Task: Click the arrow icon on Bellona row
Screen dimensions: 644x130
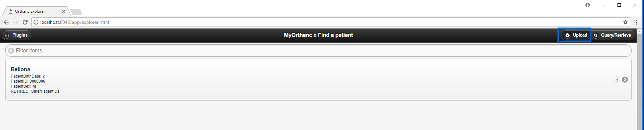Action: click(625, 80)
